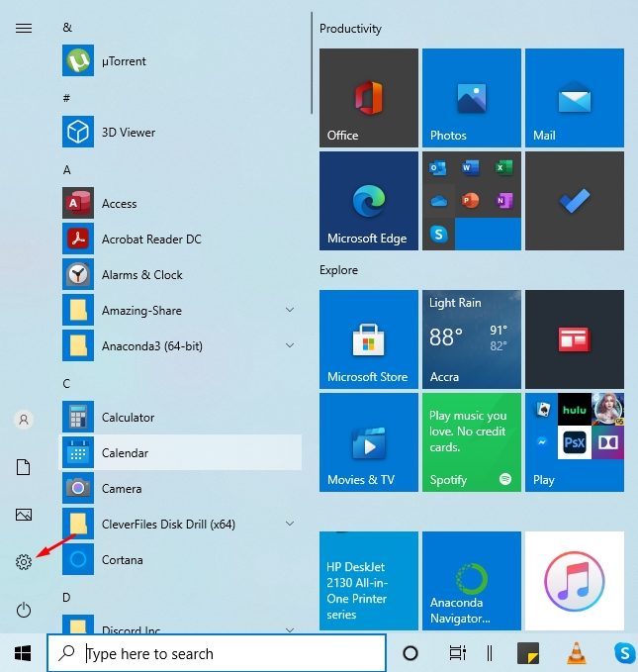Open Outlook in the Office folder tile
Screen dimensions: 638x672
click(x=438, y=167)
